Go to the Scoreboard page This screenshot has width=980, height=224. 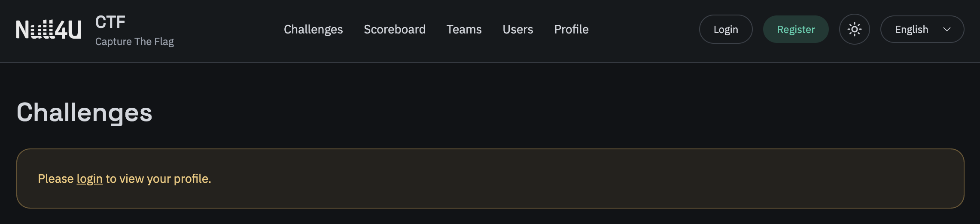pos(394,29)
